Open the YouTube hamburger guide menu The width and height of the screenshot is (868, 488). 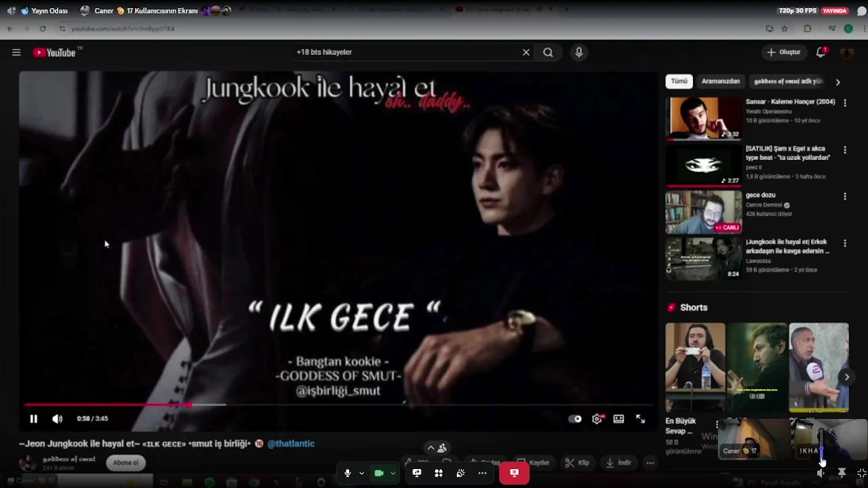tap(16, 52)
